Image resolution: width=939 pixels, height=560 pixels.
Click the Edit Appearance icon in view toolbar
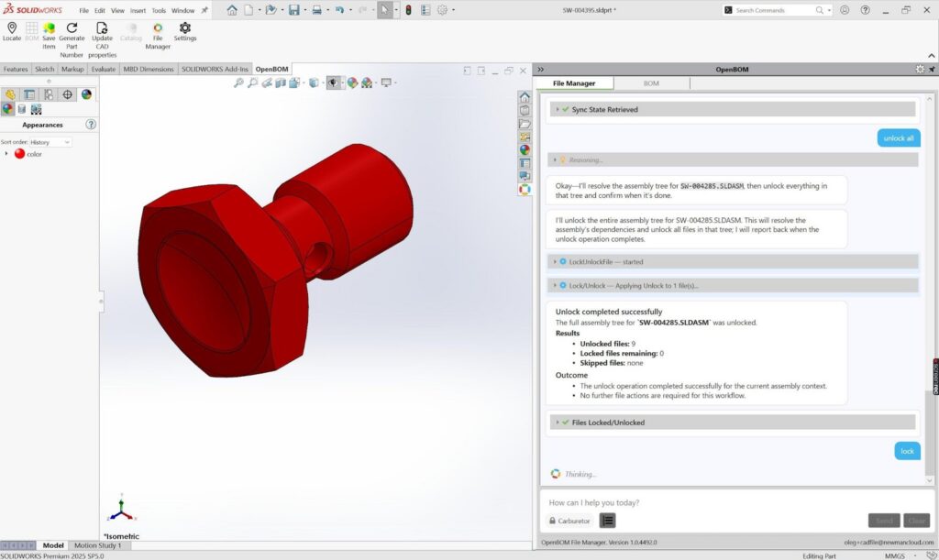[x=352, y=82]
